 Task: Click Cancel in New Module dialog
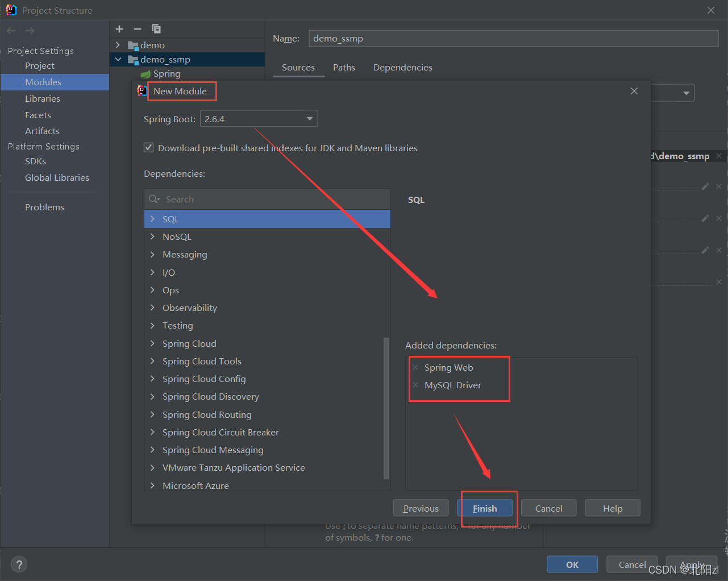[548, 508]
